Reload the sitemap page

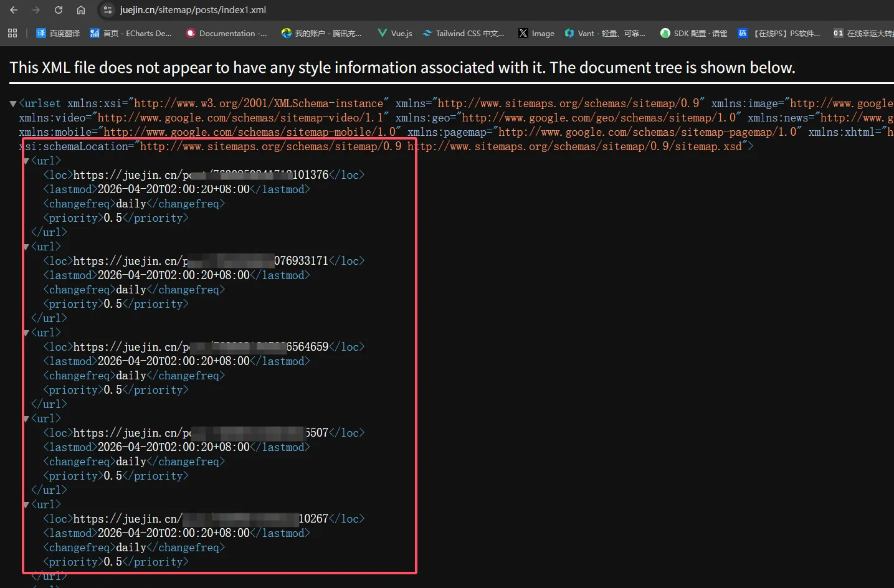[59, 10]
